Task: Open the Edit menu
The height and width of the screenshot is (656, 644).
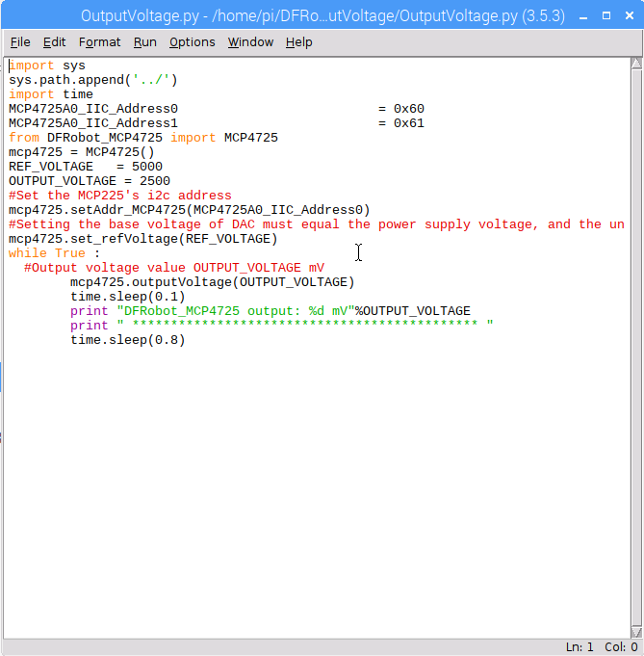Action: tap(54, 42)
